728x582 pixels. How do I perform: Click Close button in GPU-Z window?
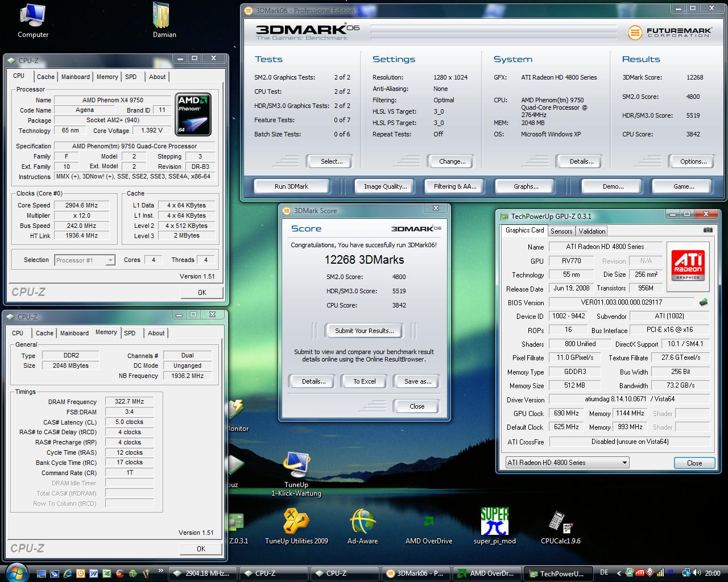pos(694,463)
